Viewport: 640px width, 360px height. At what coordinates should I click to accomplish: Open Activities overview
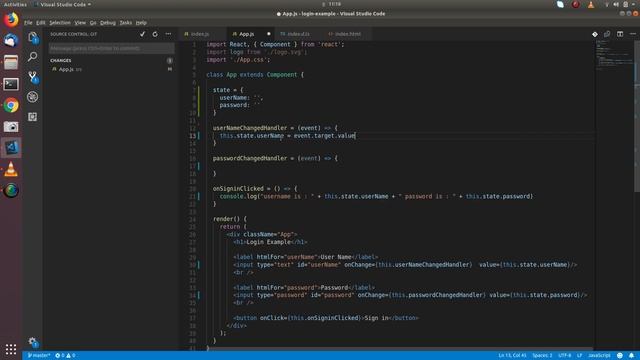[x=15, y=4]
